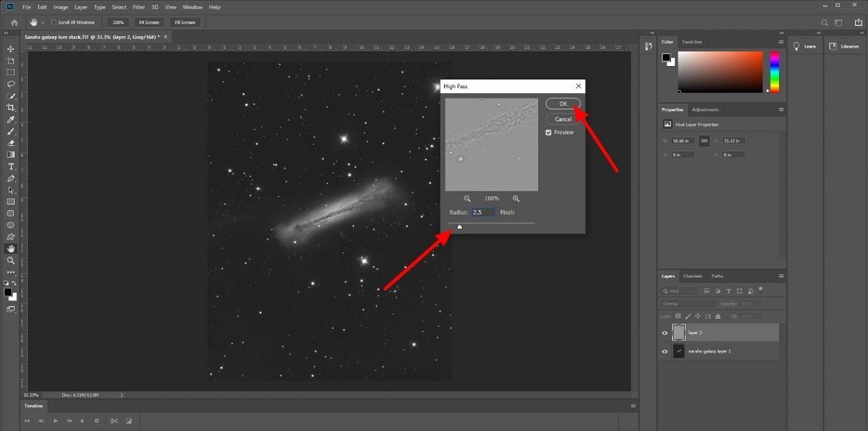This screenshot has height=431, width=868.
Task: Switch to the Adjustments tab
Action: click(x=705, y=109)
